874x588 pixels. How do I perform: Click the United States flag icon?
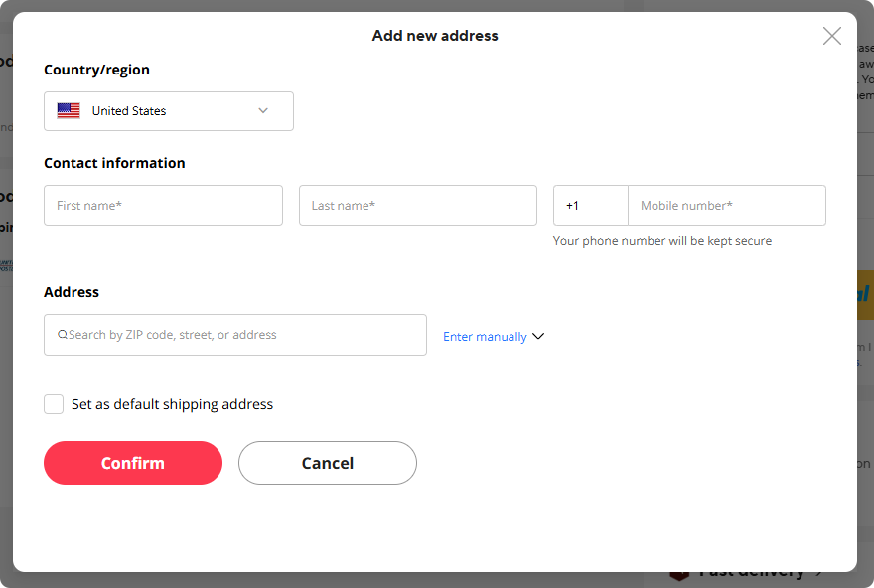69,111
